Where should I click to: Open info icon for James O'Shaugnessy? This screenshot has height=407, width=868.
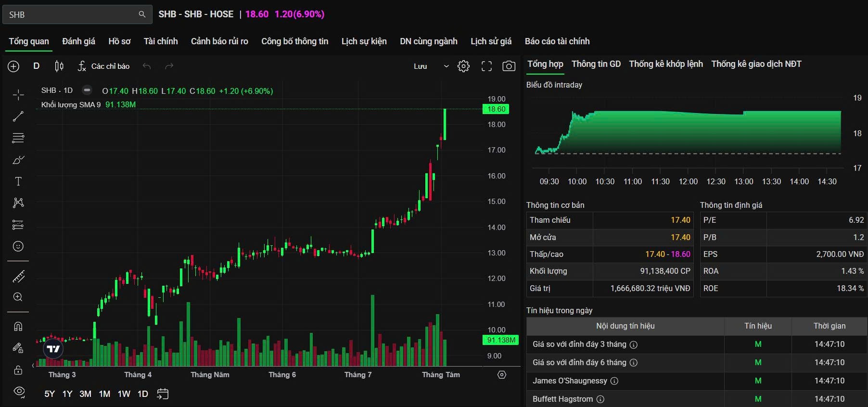coord(614,381)
